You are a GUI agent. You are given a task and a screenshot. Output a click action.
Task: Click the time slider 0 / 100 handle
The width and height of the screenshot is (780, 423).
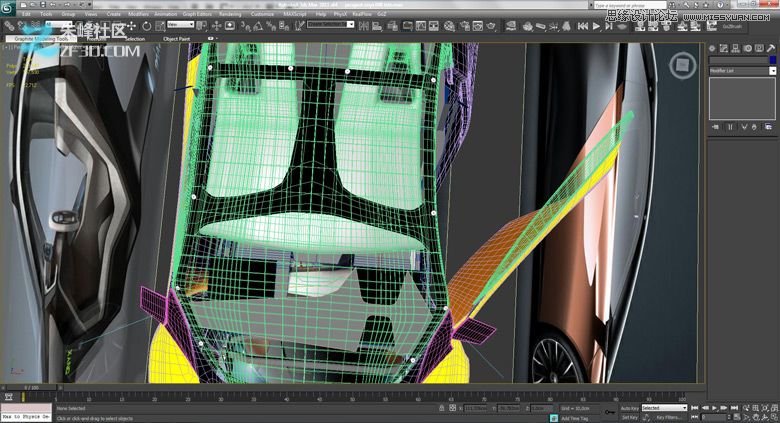(31, 387)
